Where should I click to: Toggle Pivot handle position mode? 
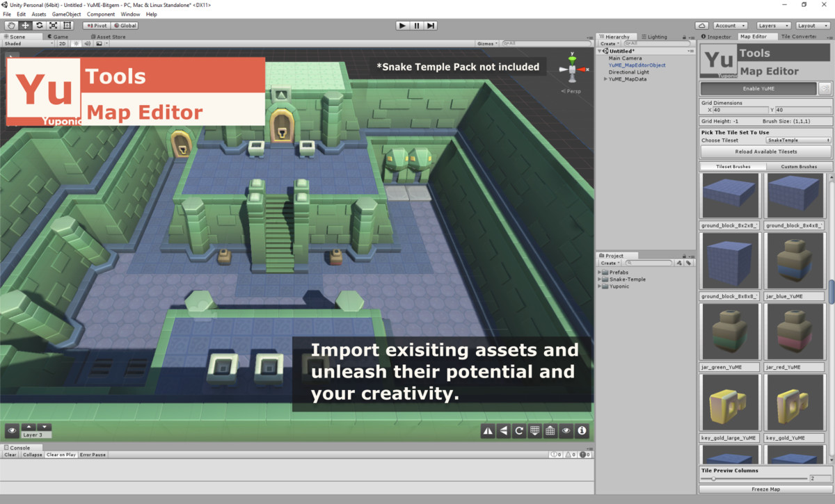pos(96,26)
